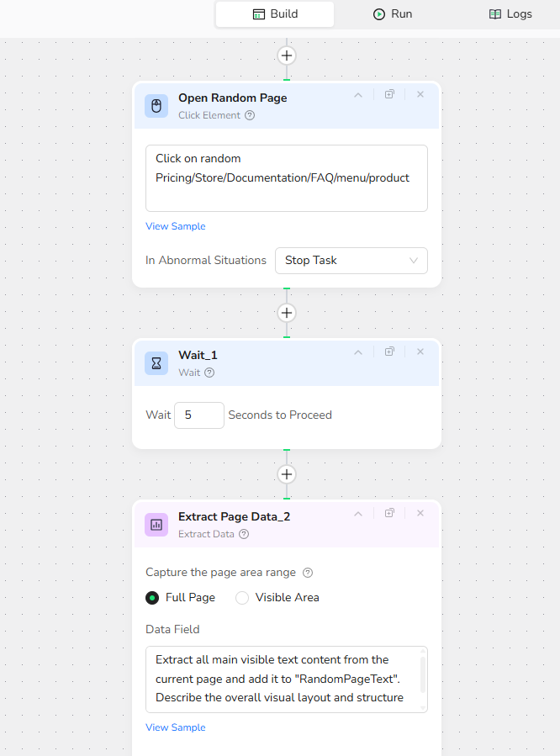Add step between Open Random Page and Wait_1
Image resolution: width=560 pixels, height=756 pixels.
point(287,313)
